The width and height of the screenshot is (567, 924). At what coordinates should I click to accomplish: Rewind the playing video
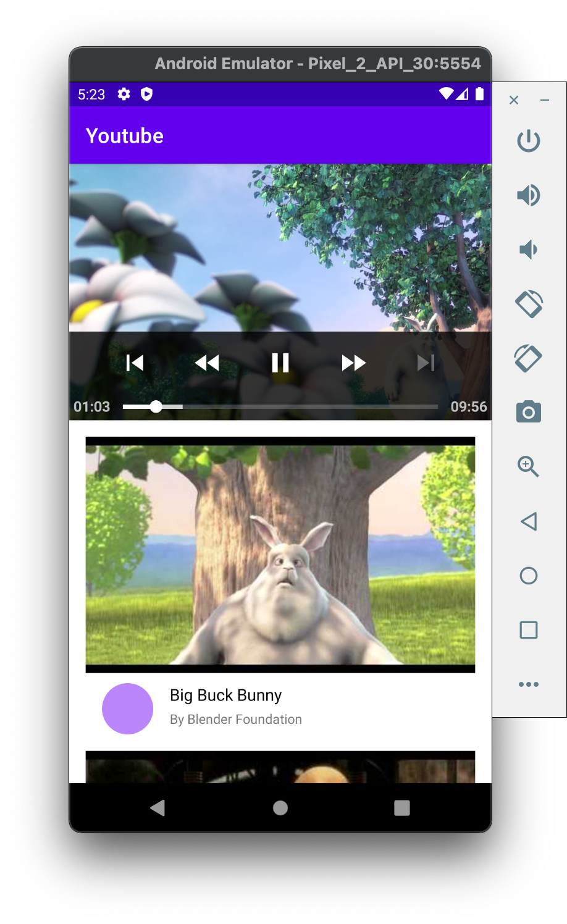coord(207,363)
